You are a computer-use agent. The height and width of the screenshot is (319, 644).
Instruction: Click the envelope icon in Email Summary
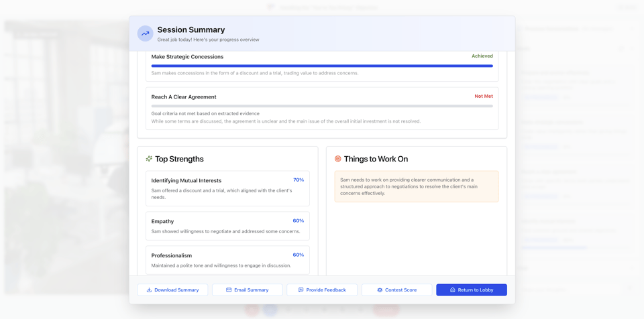[x=229, y=290]
